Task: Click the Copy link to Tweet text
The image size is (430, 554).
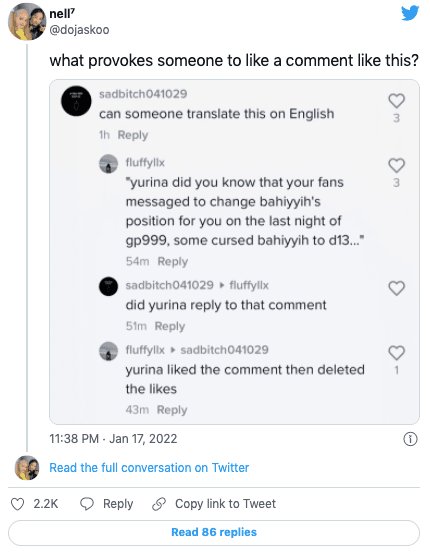Action: click(x=225, y=504)
